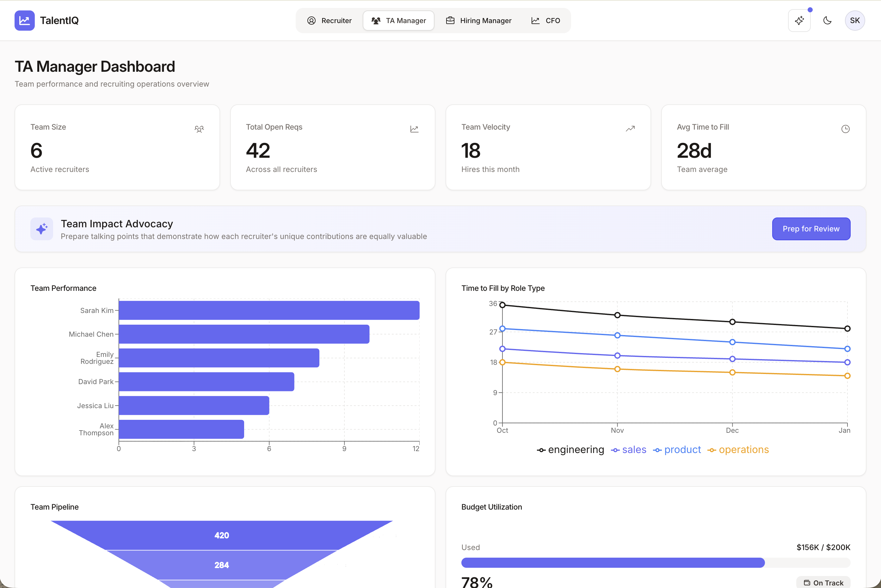Toggle dark mode moon icon
This screenshot has width=881, height=588.
coord(827,21)
